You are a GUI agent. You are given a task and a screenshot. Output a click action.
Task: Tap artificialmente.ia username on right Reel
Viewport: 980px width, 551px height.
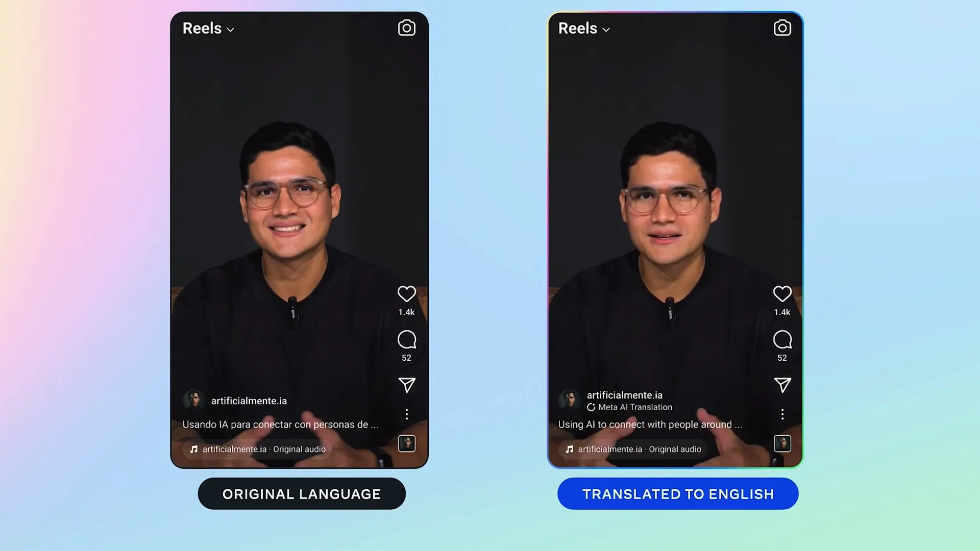[624, 395]
